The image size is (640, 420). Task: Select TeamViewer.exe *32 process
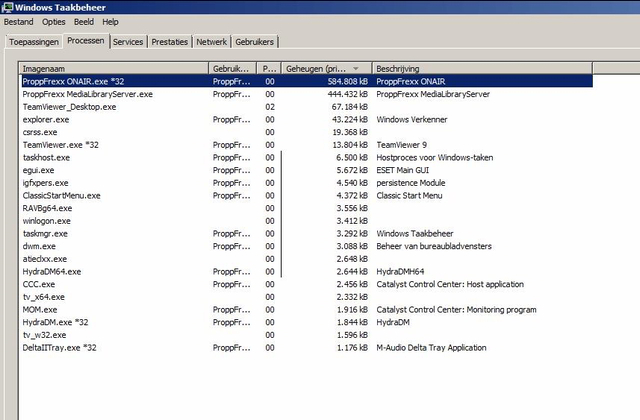306,145
